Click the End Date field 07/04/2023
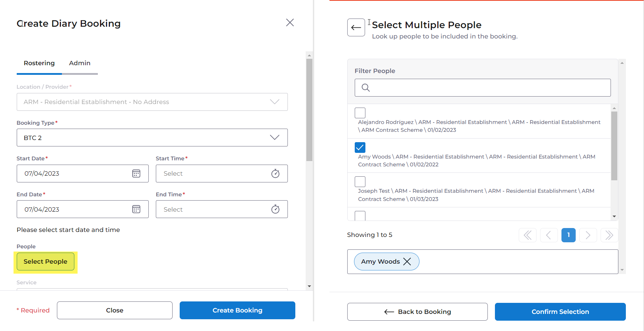Viewport: 644px width, 331px height. (83, 209)
